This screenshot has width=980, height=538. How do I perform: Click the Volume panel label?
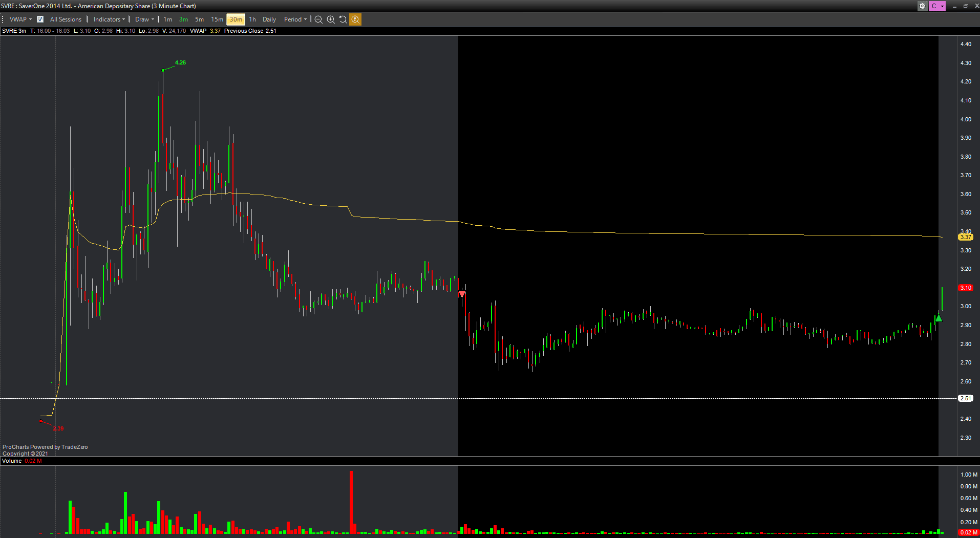12,461
